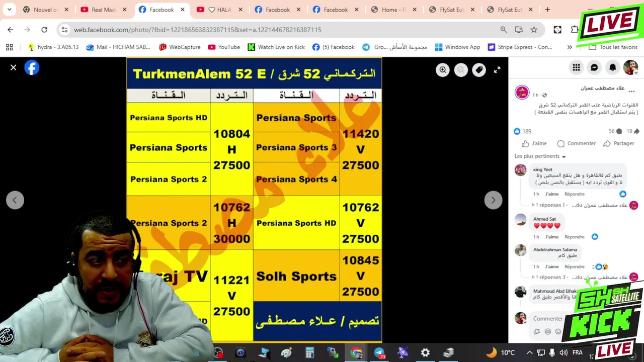Image resolution: width=644 pixels, height=362 pixels.
Task: Click the Commenter comment input field
Action: point(548,319)
